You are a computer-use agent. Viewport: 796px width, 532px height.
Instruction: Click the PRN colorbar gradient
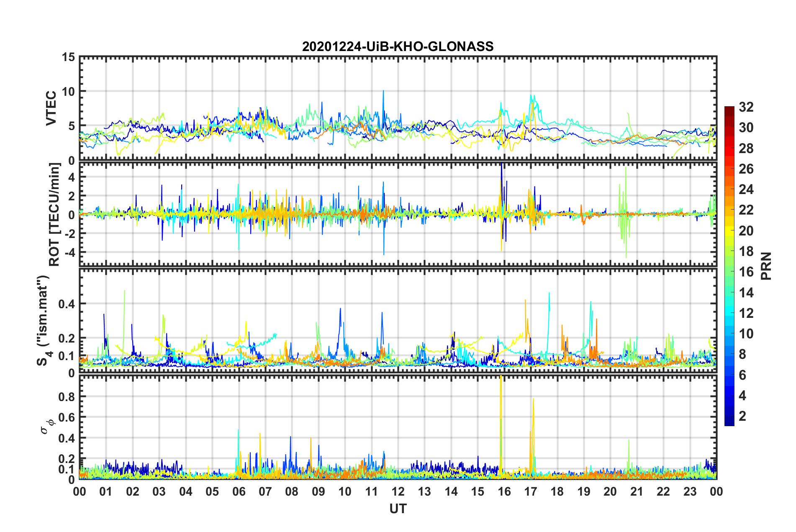pos(729,266)
